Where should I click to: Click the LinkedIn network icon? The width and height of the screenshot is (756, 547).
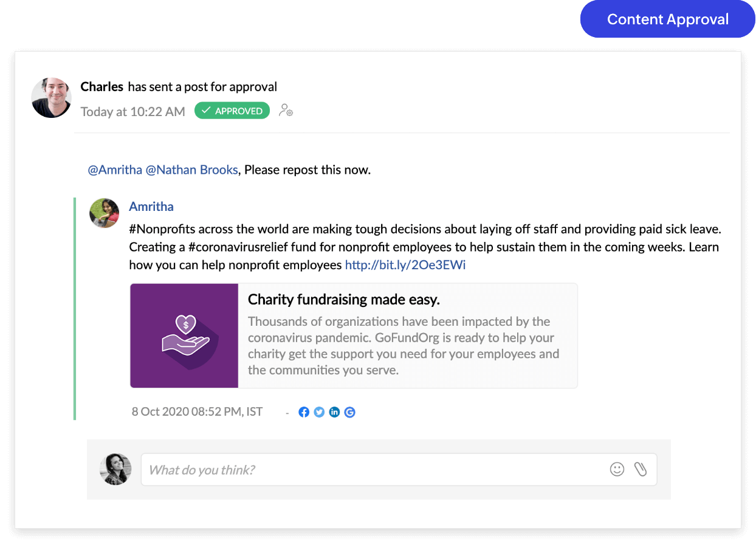pos(334,412)
